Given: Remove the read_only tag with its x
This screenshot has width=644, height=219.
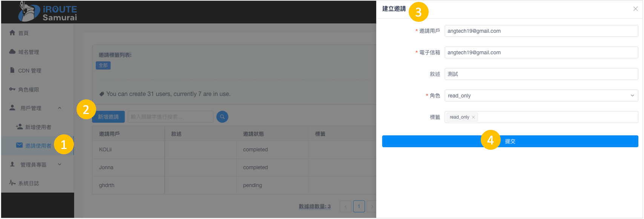Looking at the screenshot, I should coord(473,117).
